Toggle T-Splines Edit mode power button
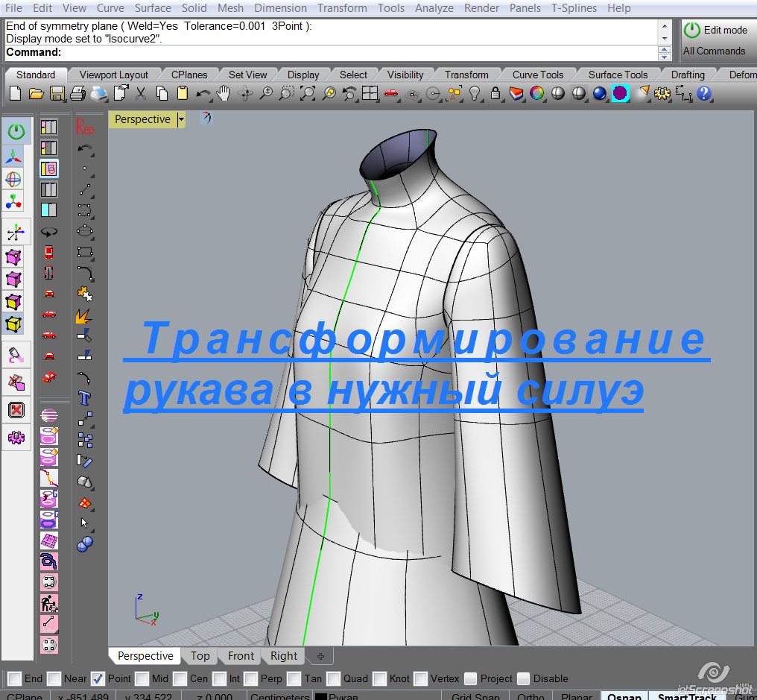The width and height of the screenshot is (757, 700). click(692, 30)
